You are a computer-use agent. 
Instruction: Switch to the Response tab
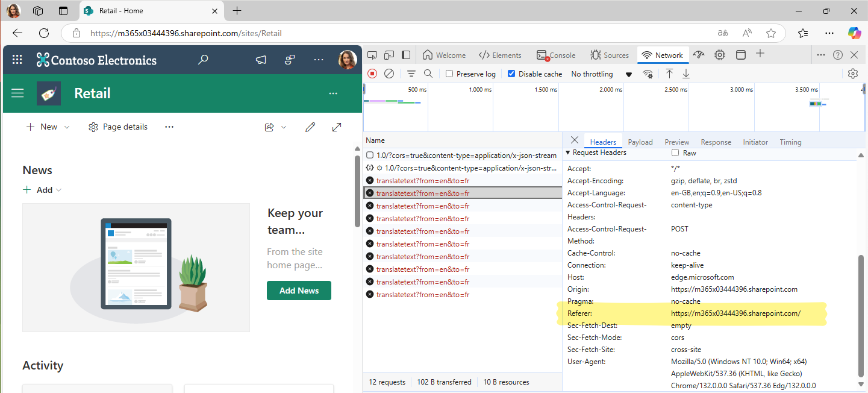point(716,142)
